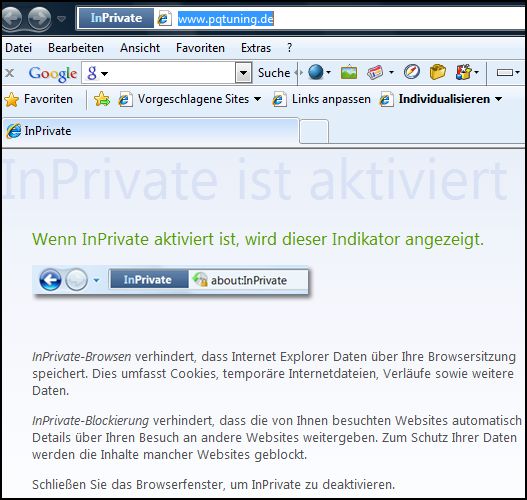Click the Google logo on the toolbar
527x500 pixels.
[x=53, y=73]
